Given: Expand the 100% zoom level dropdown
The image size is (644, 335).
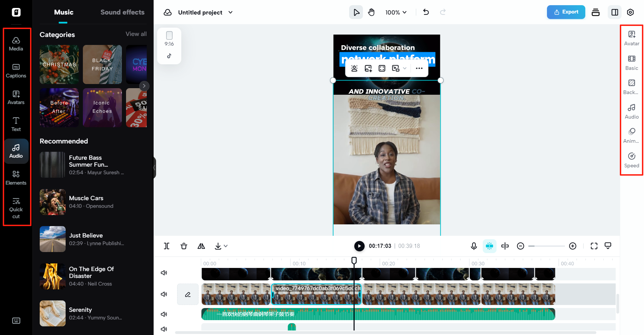Looking at the screenshot, I should tap(396, 12).
